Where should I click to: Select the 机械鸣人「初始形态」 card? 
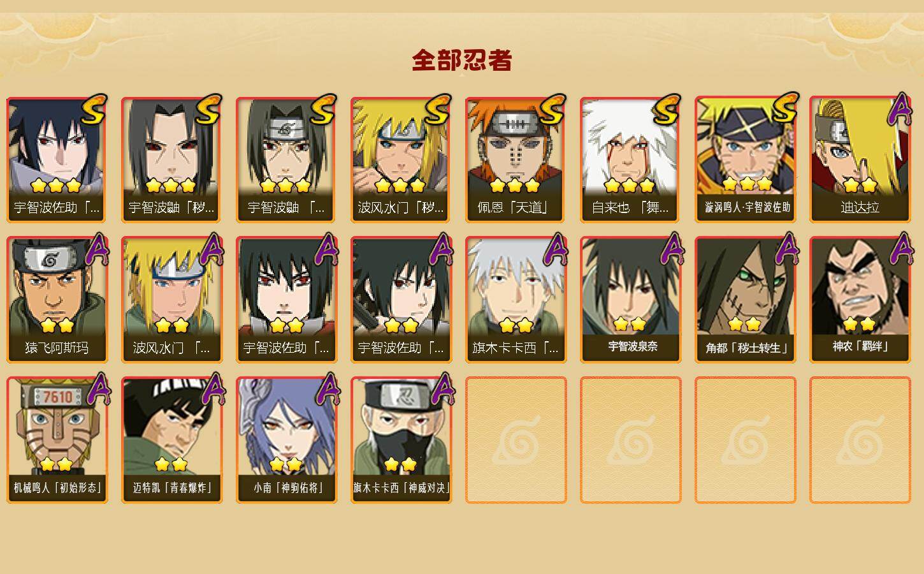(x=57, y=440)
